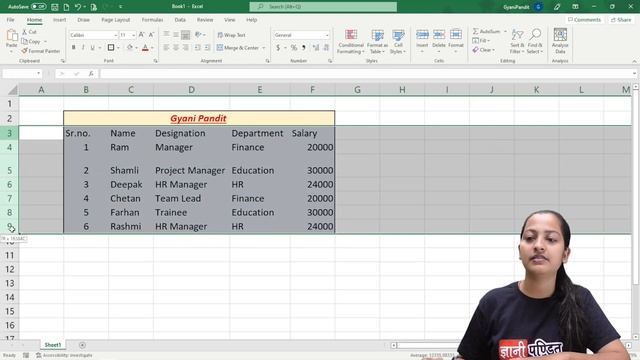Toggle Italic formatting
The height and width of the screenshot is (360, 640).
tap(83, 48)
